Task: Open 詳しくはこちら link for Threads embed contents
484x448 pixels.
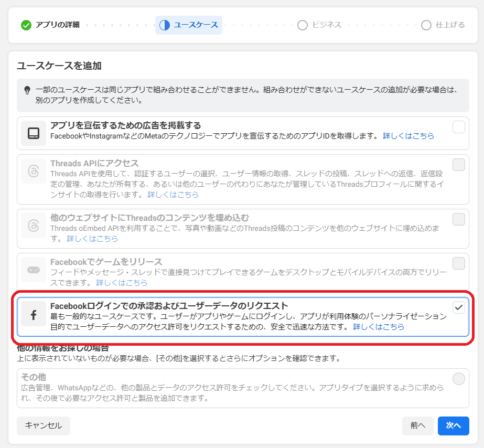Action: pyautogui.click(x=92, y=239)
